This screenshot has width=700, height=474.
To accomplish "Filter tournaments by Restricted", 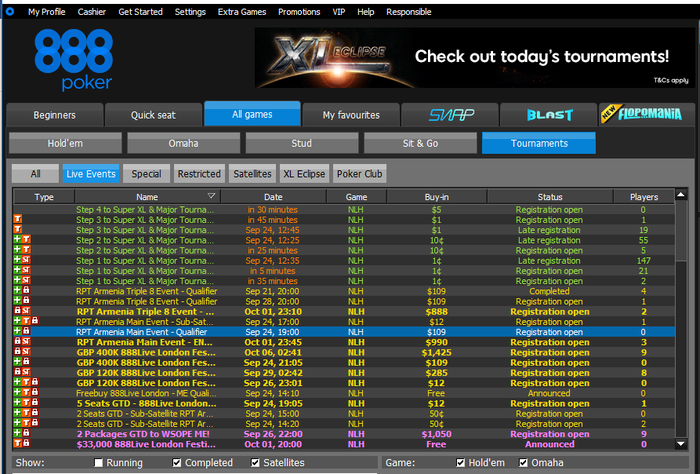I will pos(199,174).
